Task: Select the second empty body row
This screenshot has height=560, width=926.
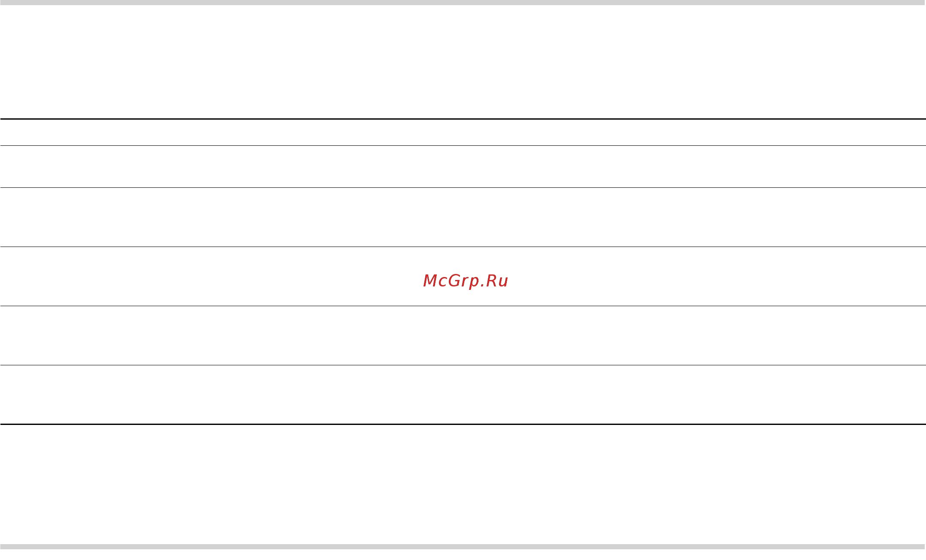Action: [x=463, y=217]
